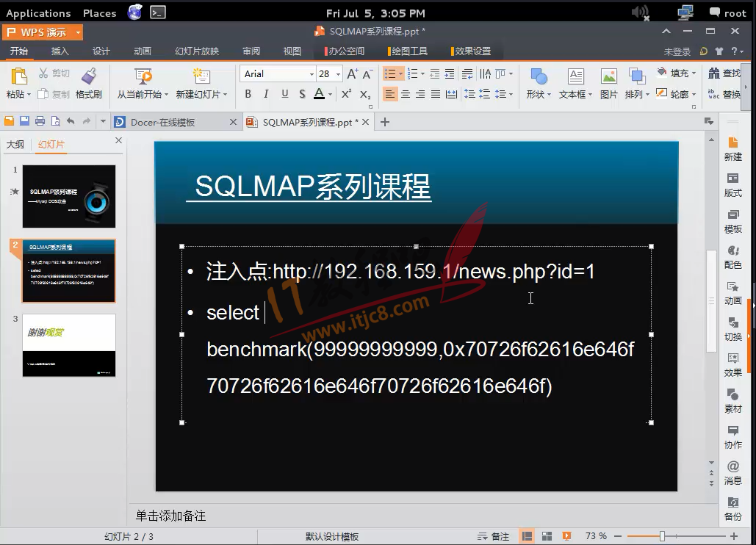Click the Find binoculars icon

[x=713, y=73]
